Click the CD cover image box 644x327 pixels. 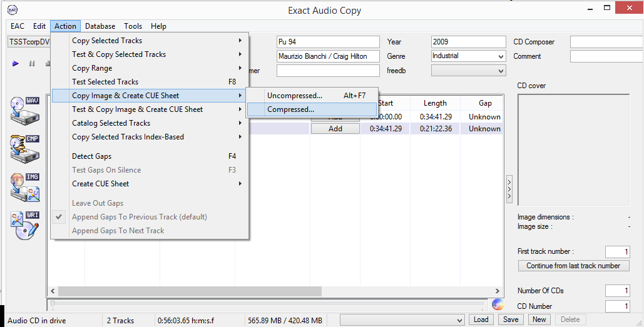pyautogui.click(x=573, y=150)
